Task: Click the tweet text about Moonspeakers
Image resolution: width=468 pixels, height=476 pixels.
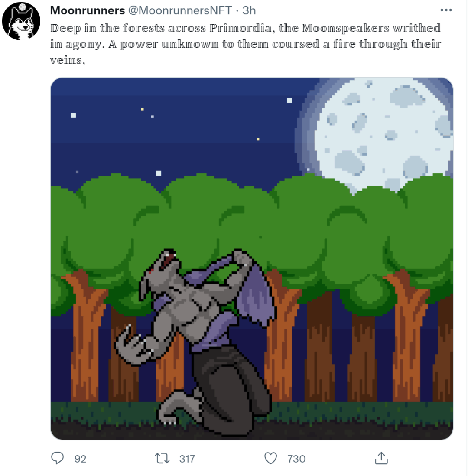Action: pyautogui.click(x=246, y=44)
